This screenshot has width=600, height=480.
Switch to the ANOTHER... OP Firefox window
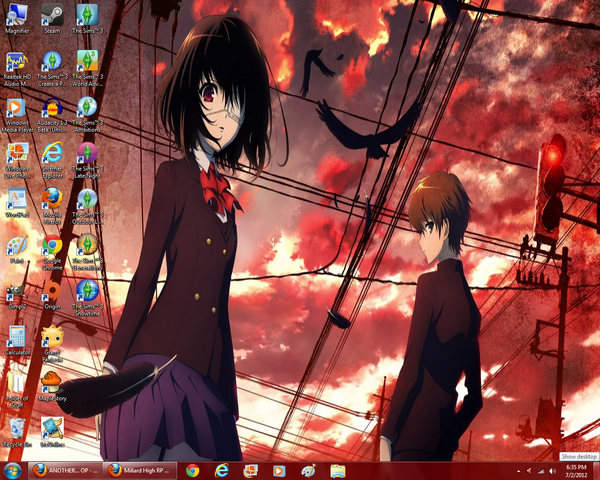point(65,470)
